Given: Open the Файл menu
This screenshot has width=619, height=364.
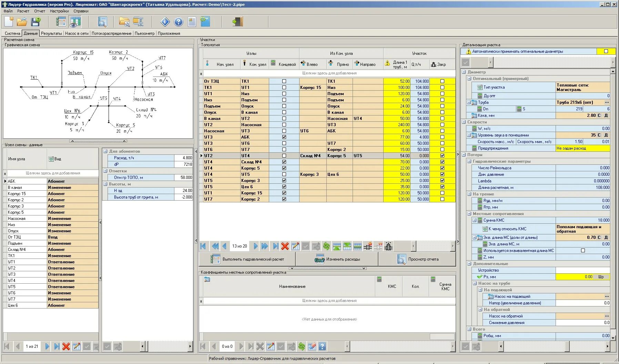Looking at the screenshot, I should click(x=8, y=11).
